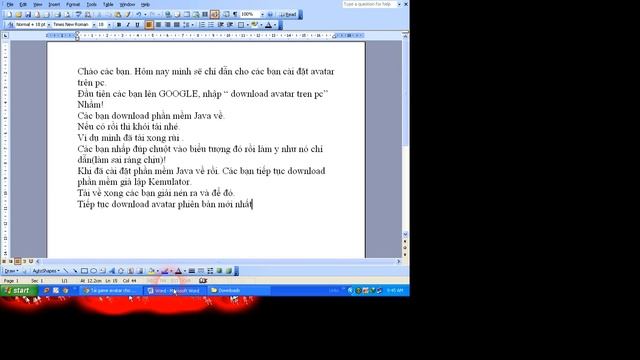Select the Oval shape tool
Viewport: 640px width, 360px height.
(x=93, y=271)
